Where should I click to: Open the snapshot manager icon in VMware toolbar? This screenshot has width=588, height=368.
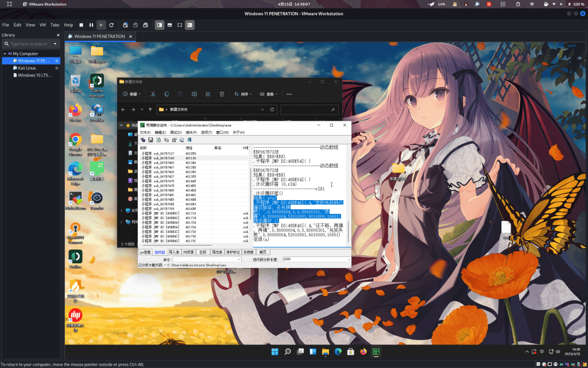pyautogui.click(x=145, y=25)
